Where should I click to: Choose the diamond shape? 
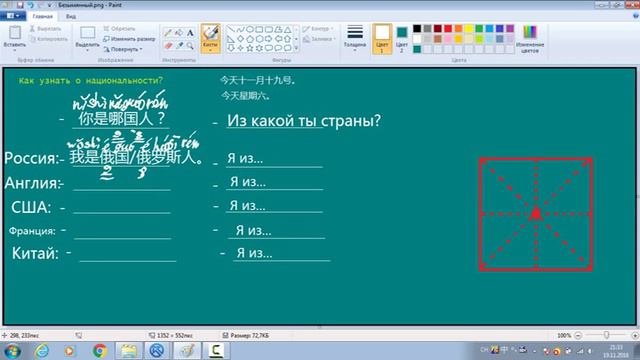pos(240,39)
